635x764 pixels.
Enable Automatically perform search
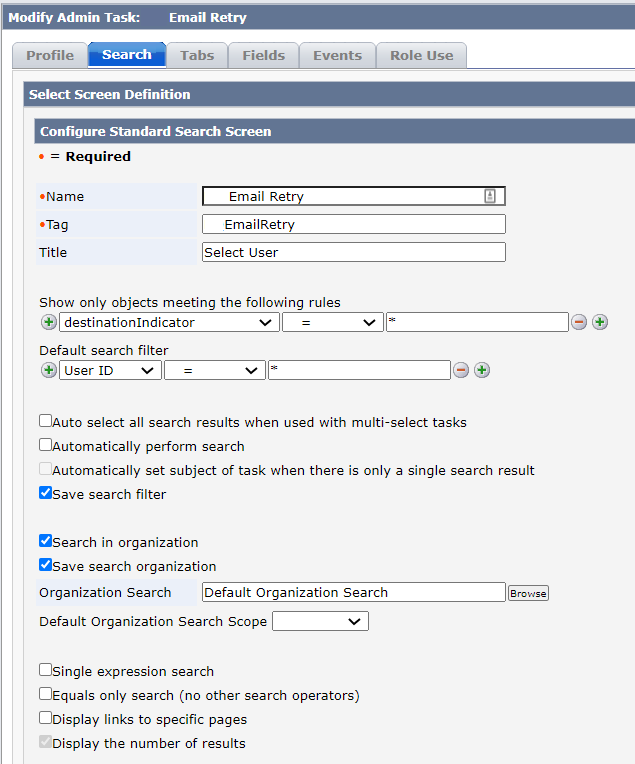pyautogui.click(x=45, y=445)
